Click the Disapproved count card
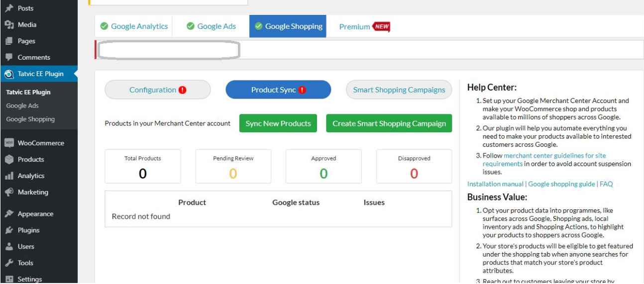Viewport: 644px width, 284px height. pos(414,167)
